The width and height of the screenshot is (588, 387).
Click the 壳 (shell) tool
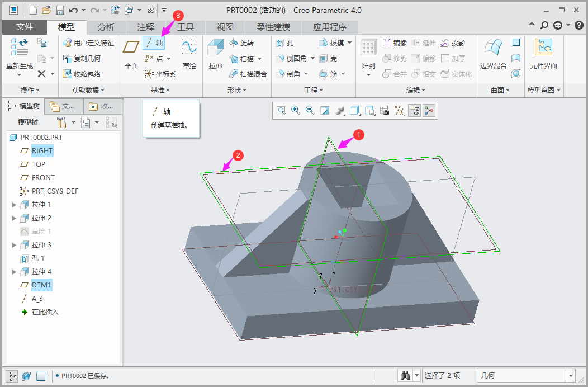point(328,59)
